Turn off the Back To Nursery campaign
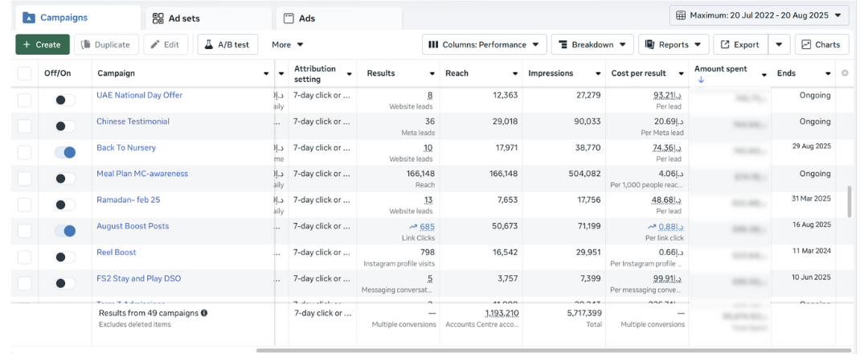The width and height of the screenshot is (868, 354). (65, 152)
